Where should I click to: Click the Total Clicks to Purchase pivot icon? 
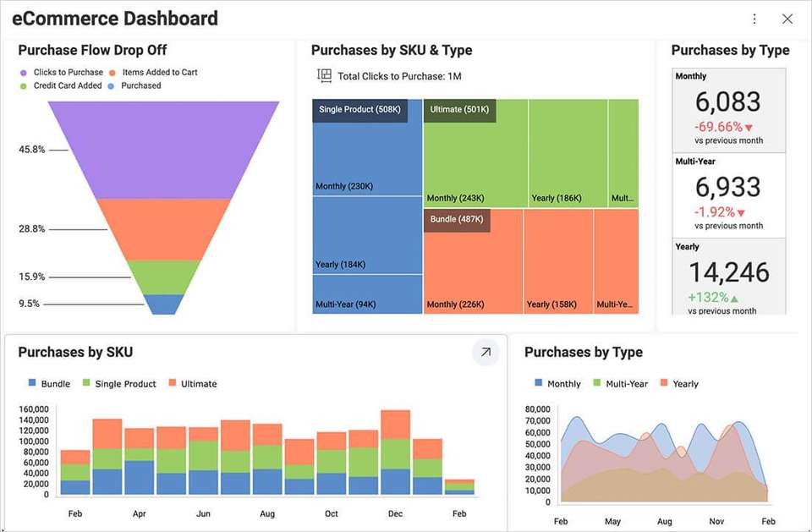pyautogui.click(x=324, y=76)
